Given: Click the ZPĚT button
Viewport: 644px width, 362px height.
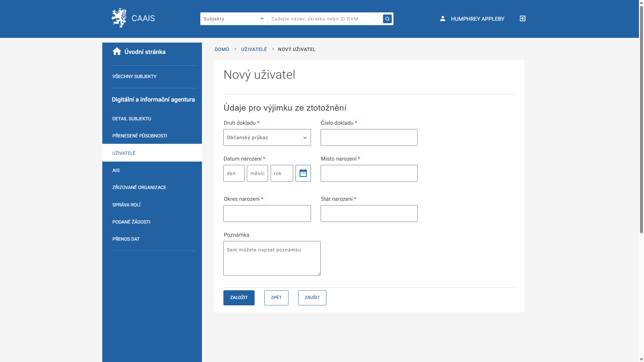Looking at the screenshot, I should (x=276, y=298).
